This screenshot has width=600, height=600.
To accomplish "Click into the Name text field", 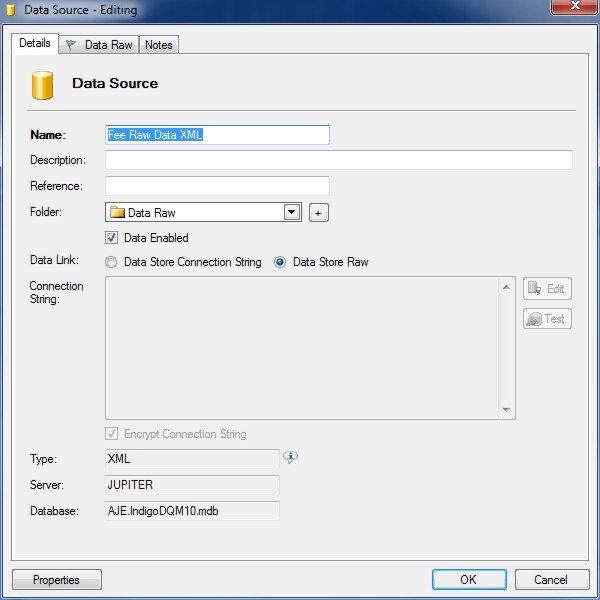I will 217,135.
